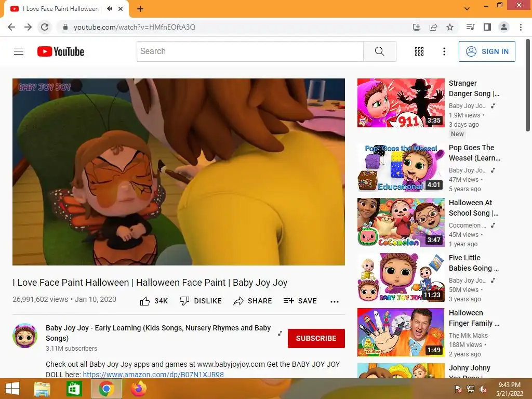Open Johny Johny video title

click(470, 372)
